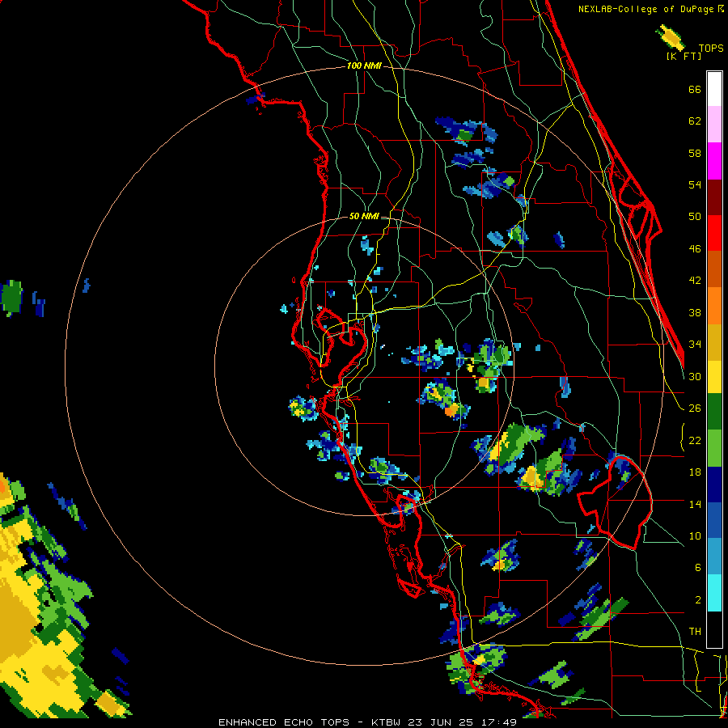Select the 50 NMI range ring label
This screenshot has width=728, height=728.
364,216
